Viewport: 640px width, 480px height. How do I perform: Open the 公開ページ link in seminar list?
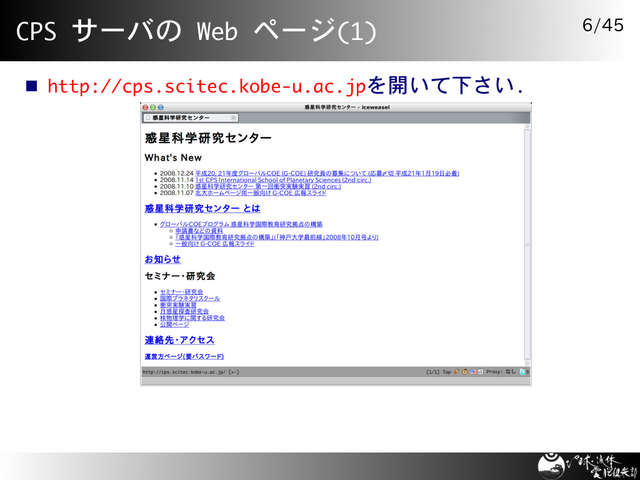(x=174, y=324)
